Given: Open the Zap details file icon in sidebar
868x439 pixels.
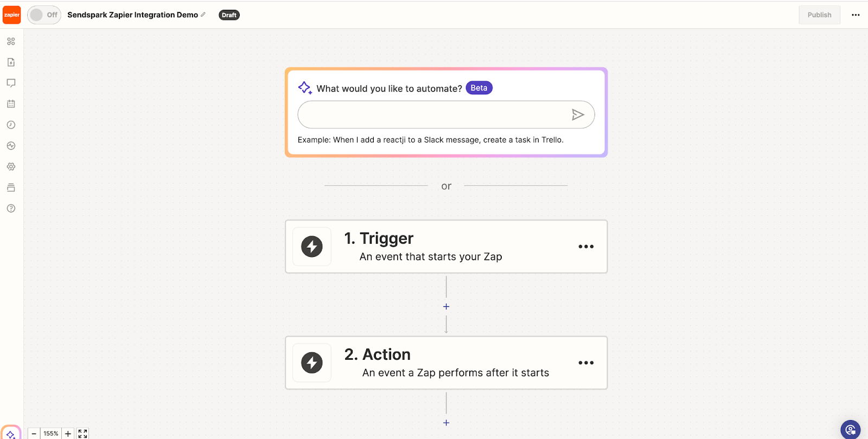Looking at the screenshot, I should (11, 62).
